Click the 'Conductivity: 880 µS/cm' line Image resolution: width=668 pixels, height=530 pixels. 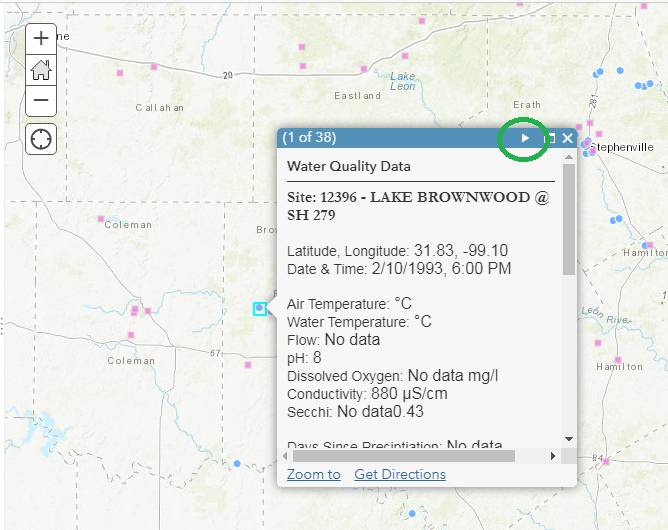pyautogui.click(x=367, y=394)
